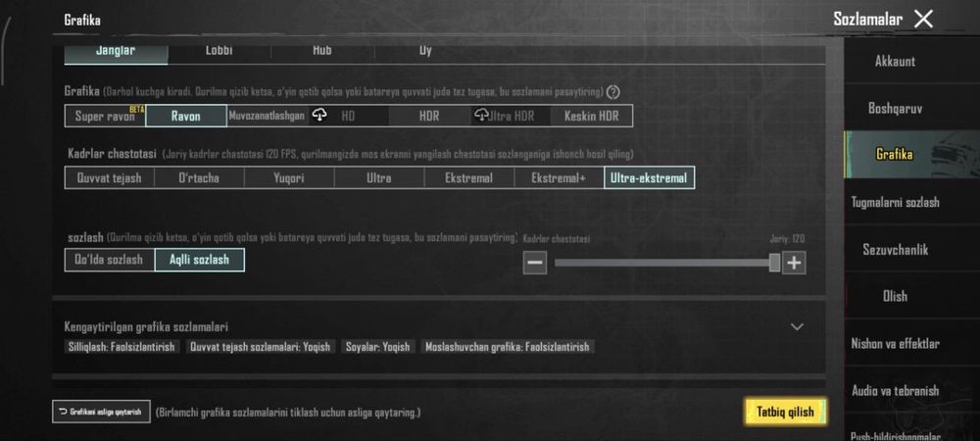This screenshot has height=441, width=980.
Task: Select Ultra-ekstremal frame rate
Action: point(650,178)
